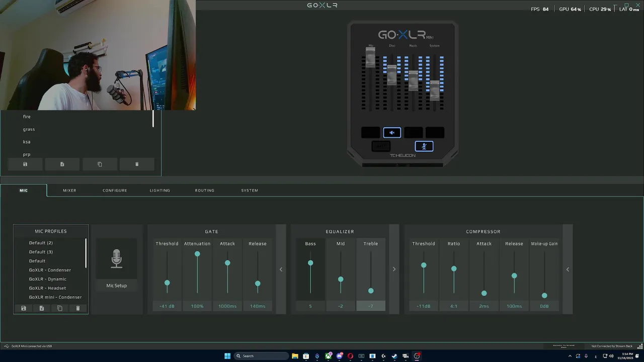Select the 'GoXLR - Headset' mic profile

click(x=47, y=288)
